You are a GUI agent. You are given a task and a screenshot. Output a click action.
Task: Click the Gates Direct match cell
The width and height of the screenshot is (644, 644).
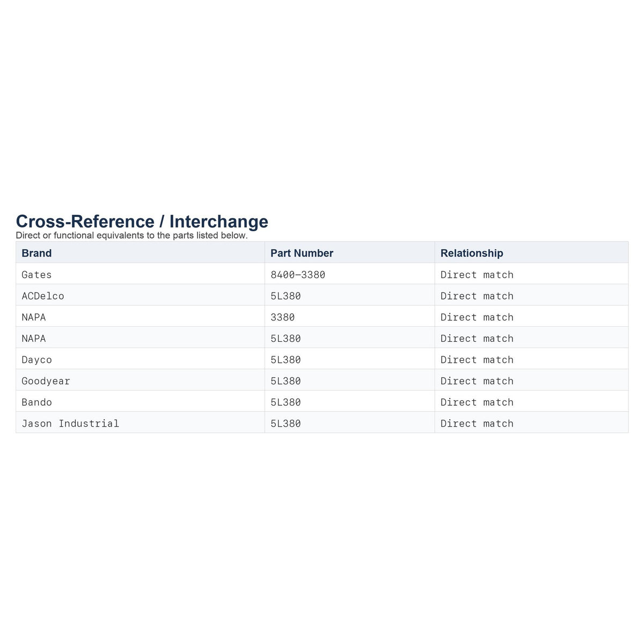[x=531, y=274]
